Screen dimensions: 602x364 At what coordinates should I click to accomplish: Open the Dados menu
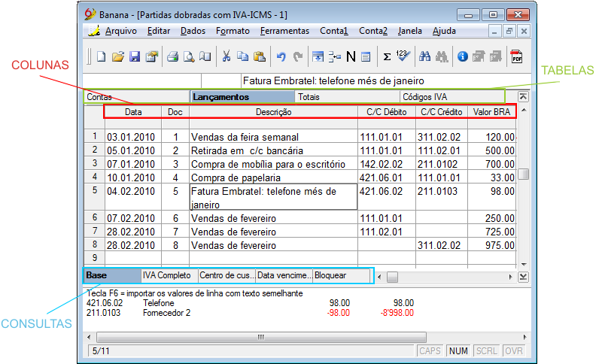click(193, 31)
